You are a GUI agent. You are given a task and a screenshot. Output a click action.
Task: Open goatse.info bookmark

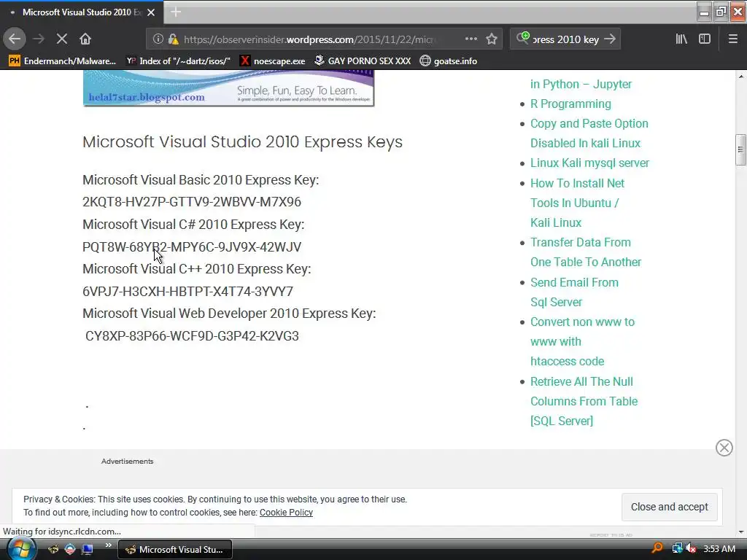[449, 61]
